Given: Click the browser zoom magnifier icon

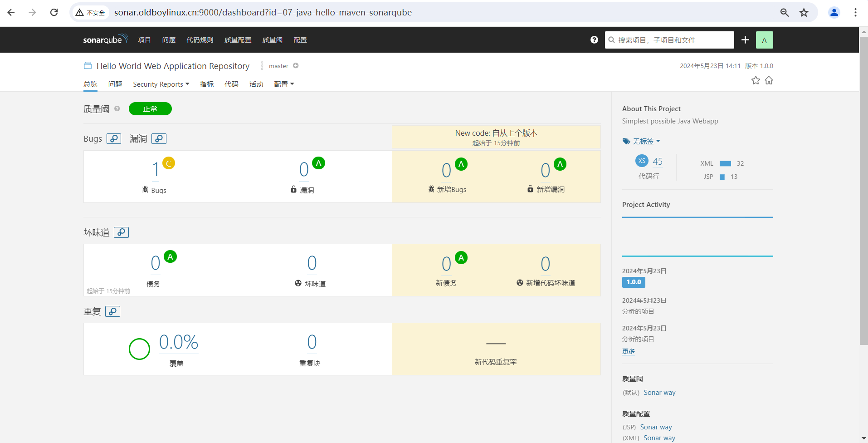Looking at the screenshot, I should [x=784, y=12].
